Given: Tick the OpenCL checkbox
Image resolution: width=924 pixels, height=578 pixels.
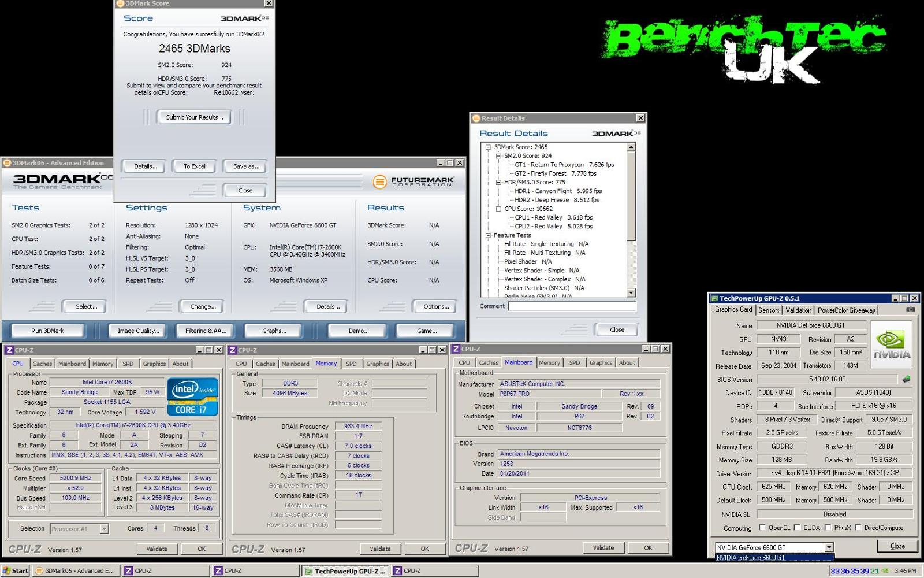Looking at the screenshot, I should point(762,528).
